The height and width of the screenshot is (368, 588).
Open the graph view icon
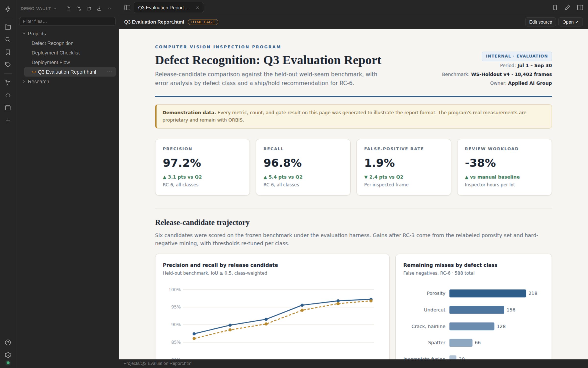(8, 83)
